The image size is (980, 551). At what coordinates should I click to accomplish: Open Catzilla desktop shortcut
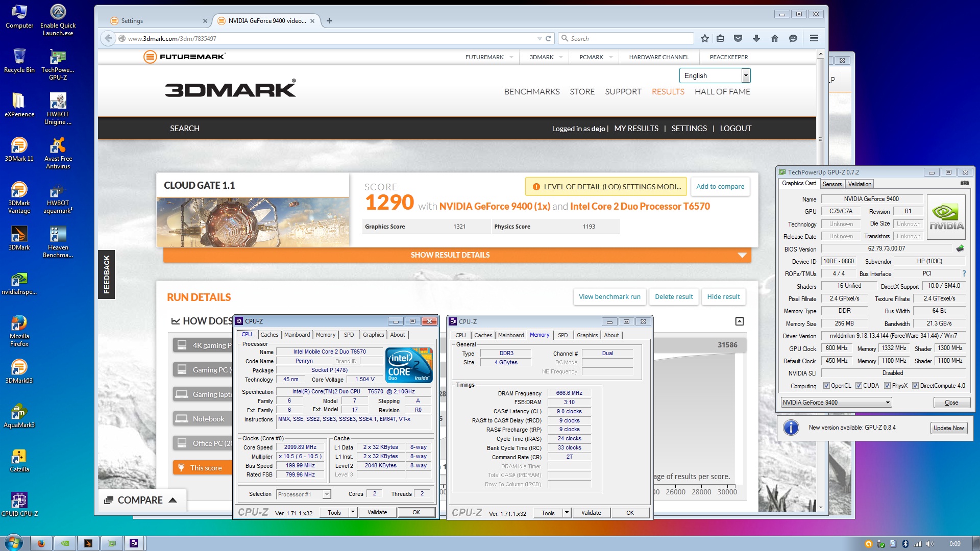coord(19,461)
